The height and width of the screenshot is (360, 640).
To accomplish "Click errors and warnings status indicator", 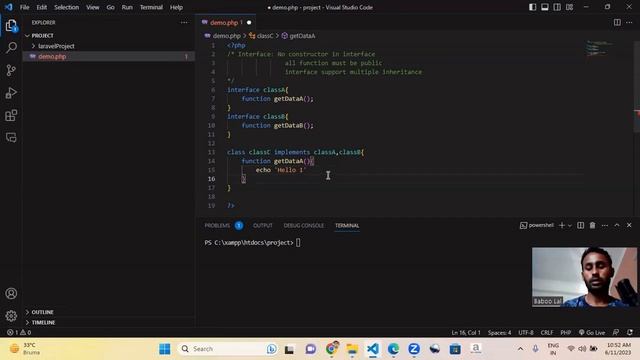I will click(x=19, y=332).
